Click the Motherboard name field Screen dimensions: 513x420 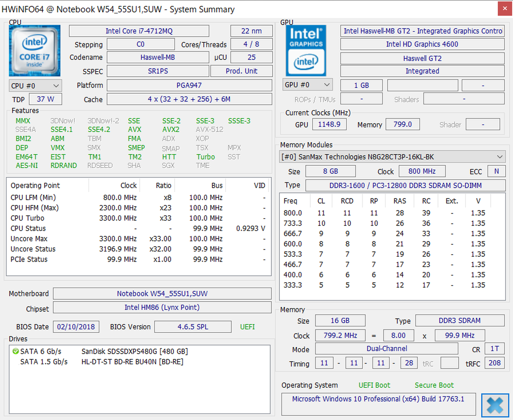[x=162, y=294]
